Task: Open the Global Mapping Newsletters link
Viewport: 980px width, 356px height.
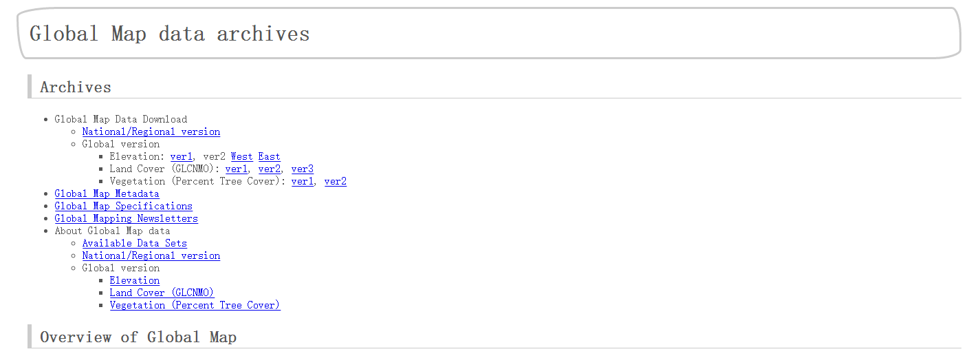Action: 127,218
